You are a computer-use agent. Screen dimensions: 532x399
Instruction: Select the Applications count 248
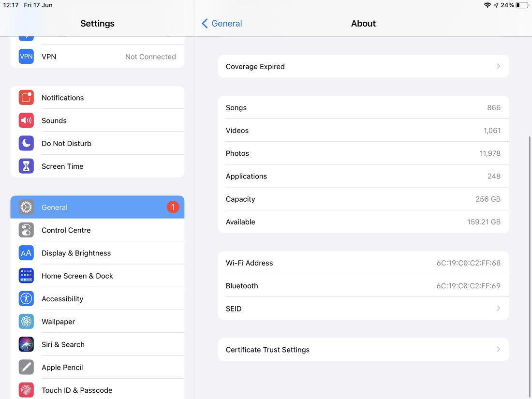point(494,176)
